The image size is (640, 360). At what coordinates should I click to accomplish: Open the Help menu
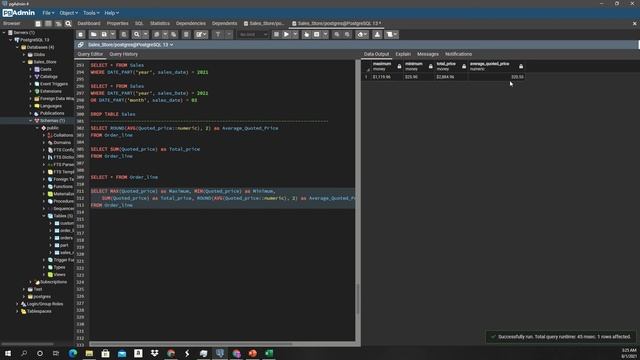click(x=111, y=13)
